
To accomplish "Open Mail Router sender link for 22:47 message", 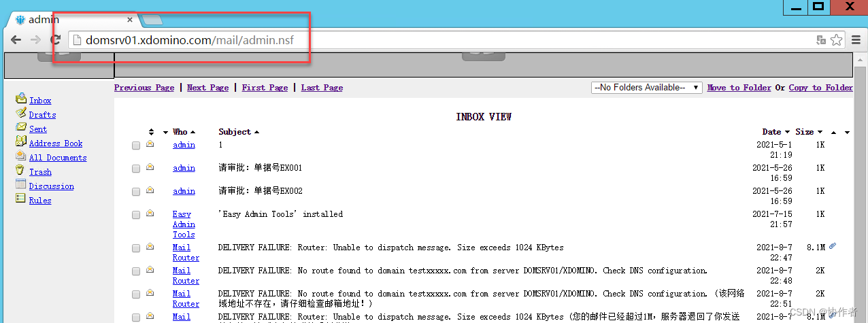I will [186, 252].
